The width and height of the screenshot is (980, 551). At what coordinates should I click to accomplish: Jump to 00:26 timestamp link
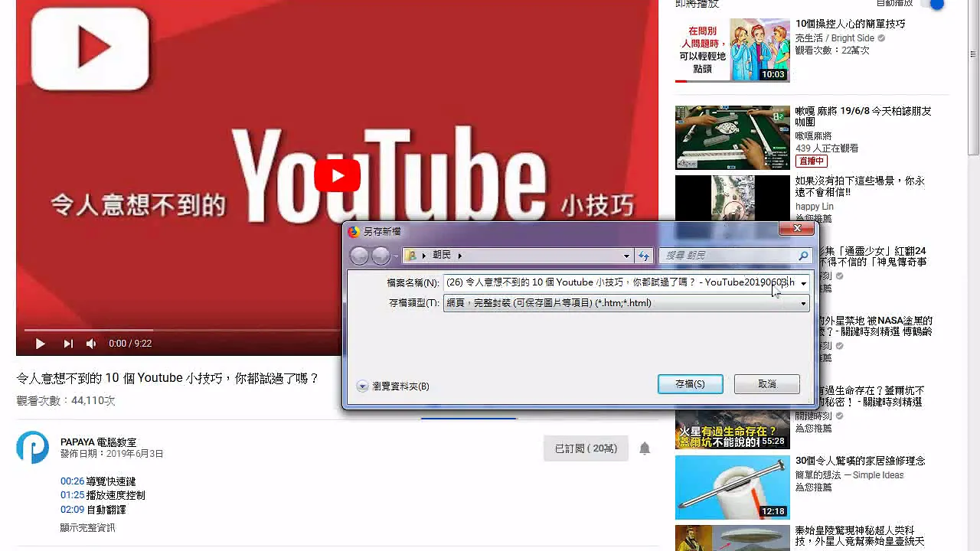pyautogui.click(x=72, y=481)
